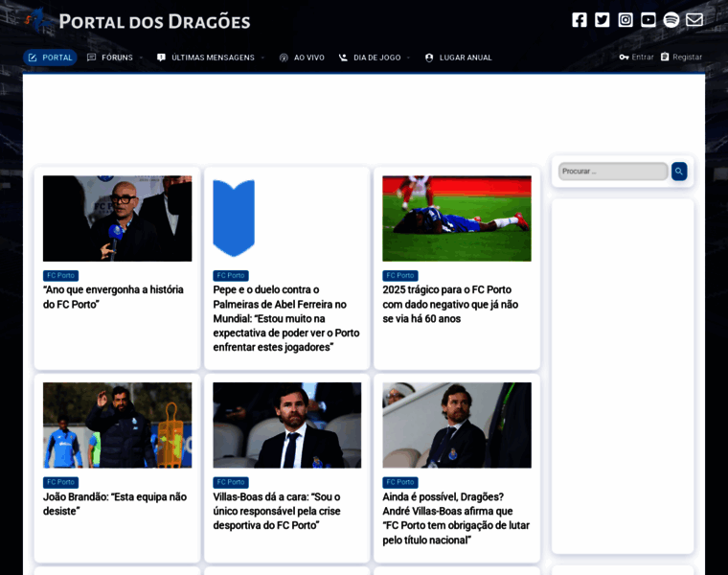Screen dimensions: 728x575
Task: Select the Portal menu tab
Action: (x=50, y=57)
